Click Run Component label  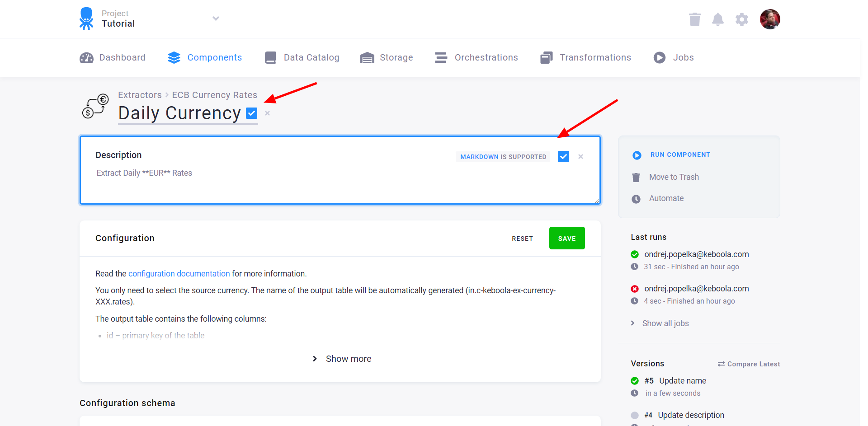(x=680, y=154)
